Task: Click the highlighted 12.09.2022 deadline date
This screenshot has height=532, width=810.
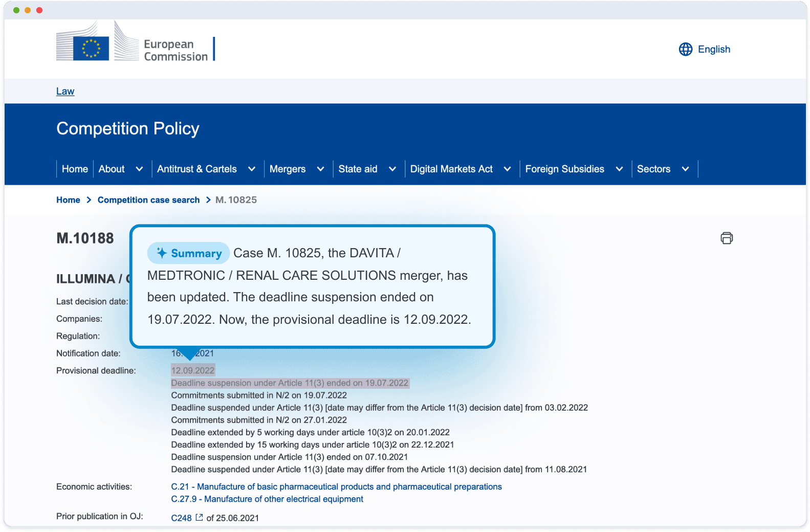Action: pyautogui.click(x=193, y=370)
